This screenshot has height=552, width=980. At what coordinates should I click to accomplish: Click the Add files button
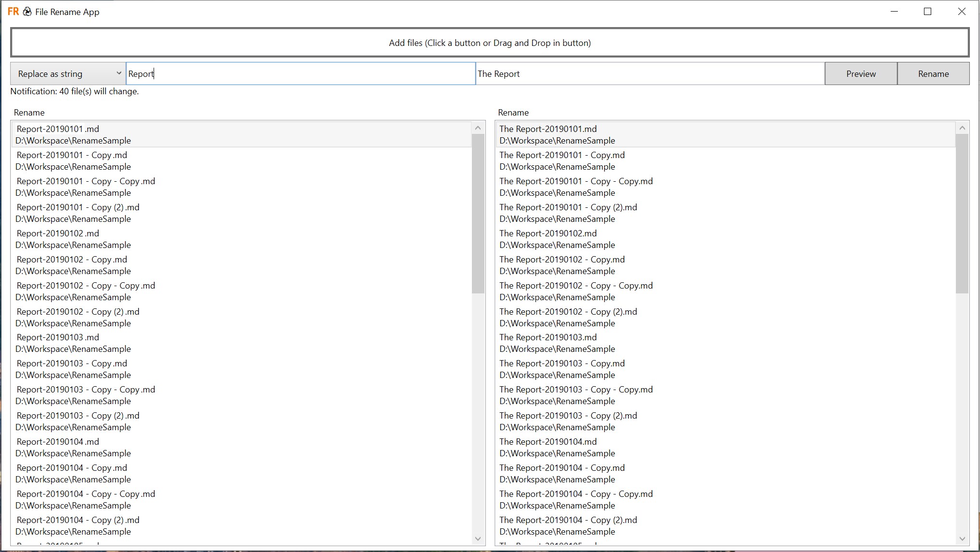[489, 43]
